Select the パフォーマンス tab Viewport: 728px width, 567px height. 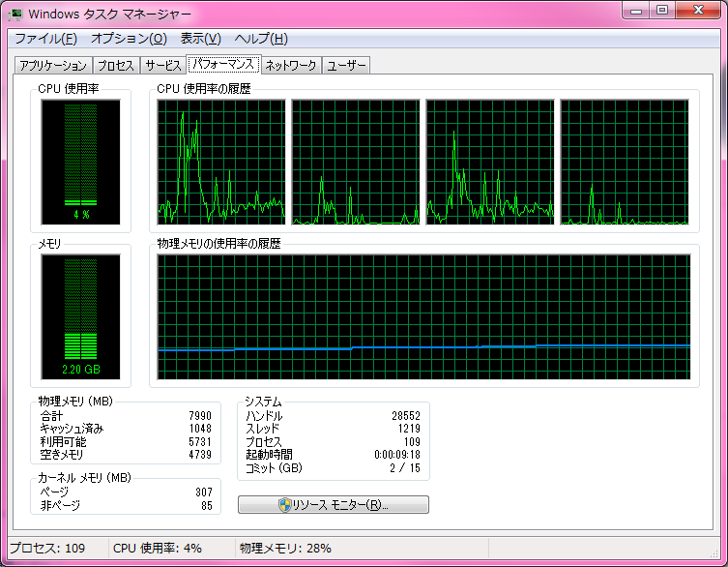223,64
